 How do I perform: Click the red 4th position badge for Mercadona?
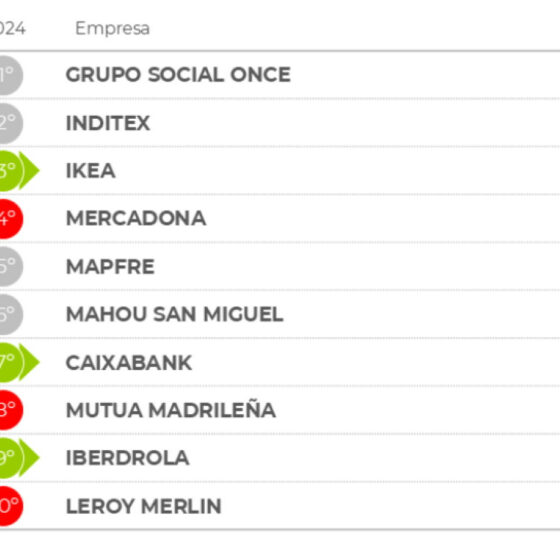11,219
